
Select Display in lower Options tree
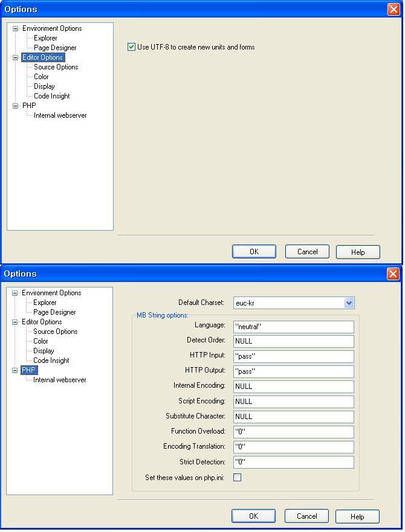pos(44,351)
